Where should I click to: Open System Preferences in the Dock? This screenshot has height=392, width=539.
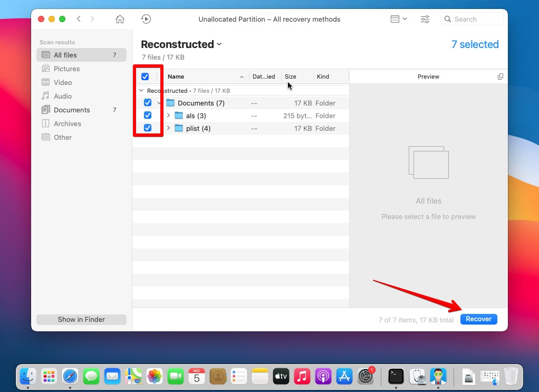(365, 376)
